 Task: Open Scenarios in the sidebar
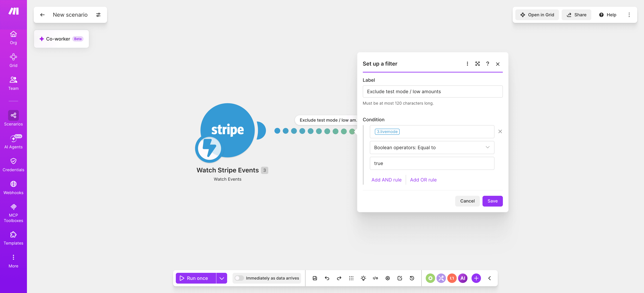tap(13, 118)
